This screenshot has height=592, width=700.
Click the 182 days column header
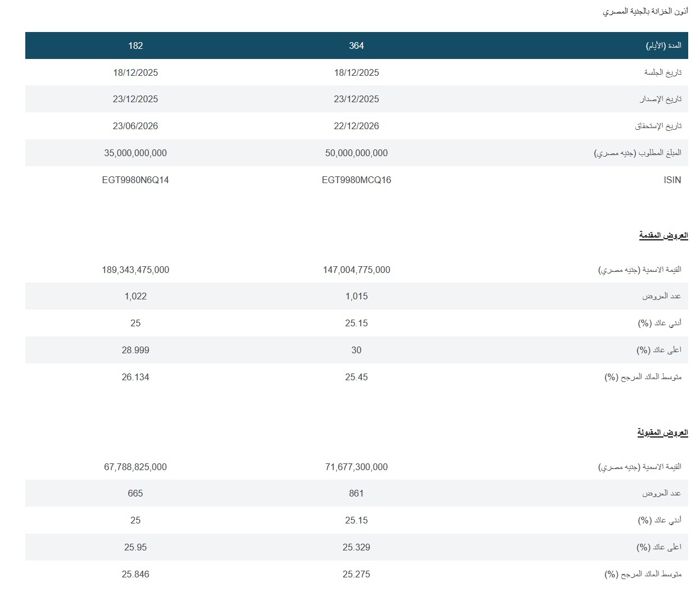(x=135, y=45)
